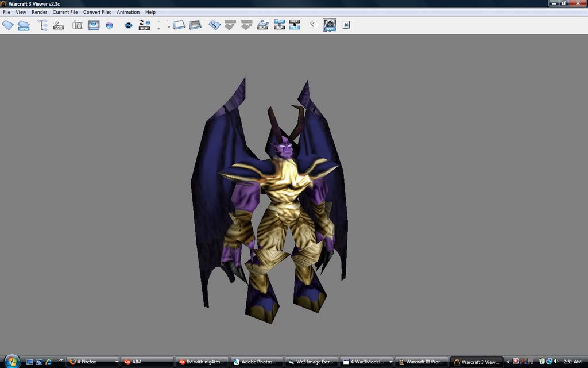This screenshot has height=368, width=588.
Task: Click the hooded figure W3V icon
Action: click(x=330, y=25)
